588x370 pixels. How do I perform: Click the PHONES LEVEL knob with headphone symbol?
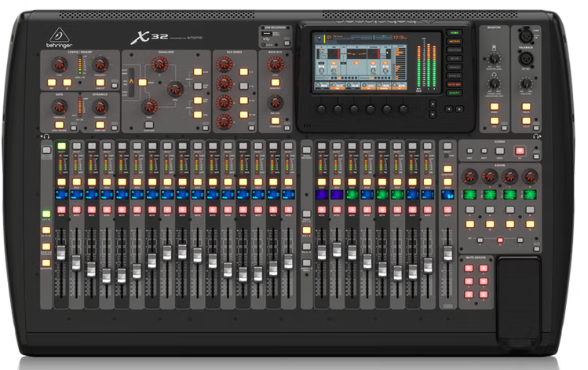tap(495, 83)
